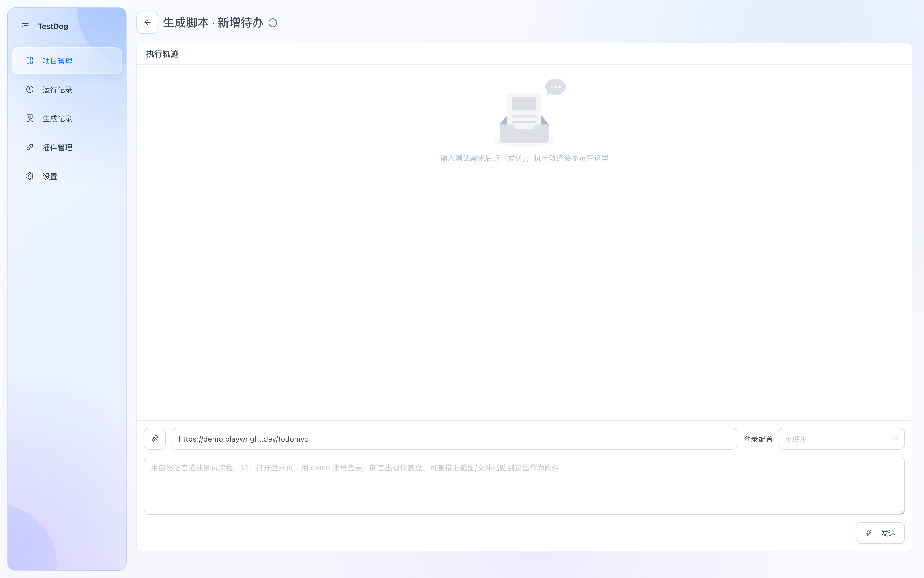
Task: Open 生成记录 menu item
Action: [67, 118]
